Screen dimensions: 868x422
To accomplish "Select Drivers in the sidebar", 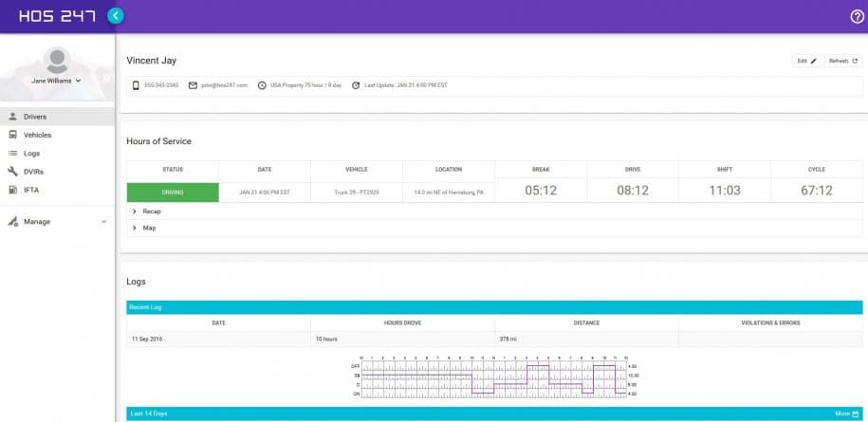I will [x=35, y=117].
